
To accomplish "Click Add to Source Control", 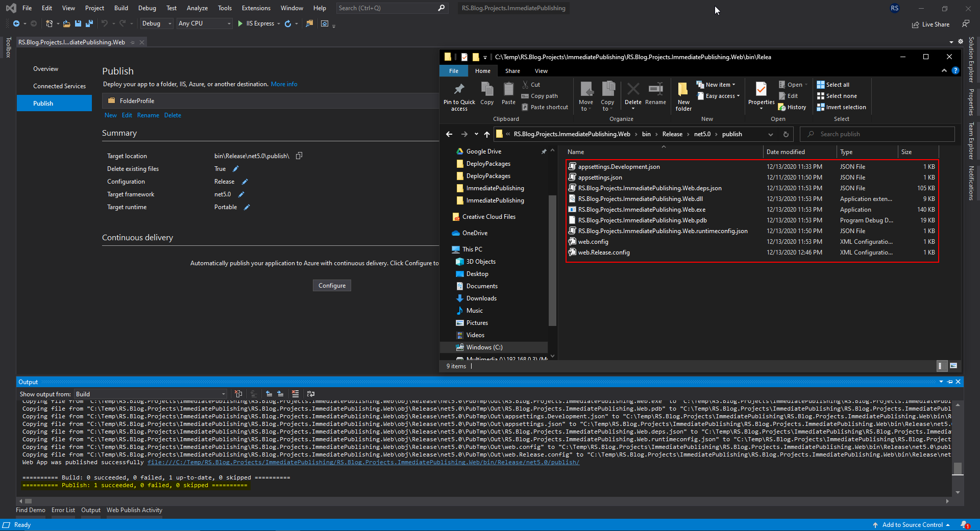I will [912, 525].
